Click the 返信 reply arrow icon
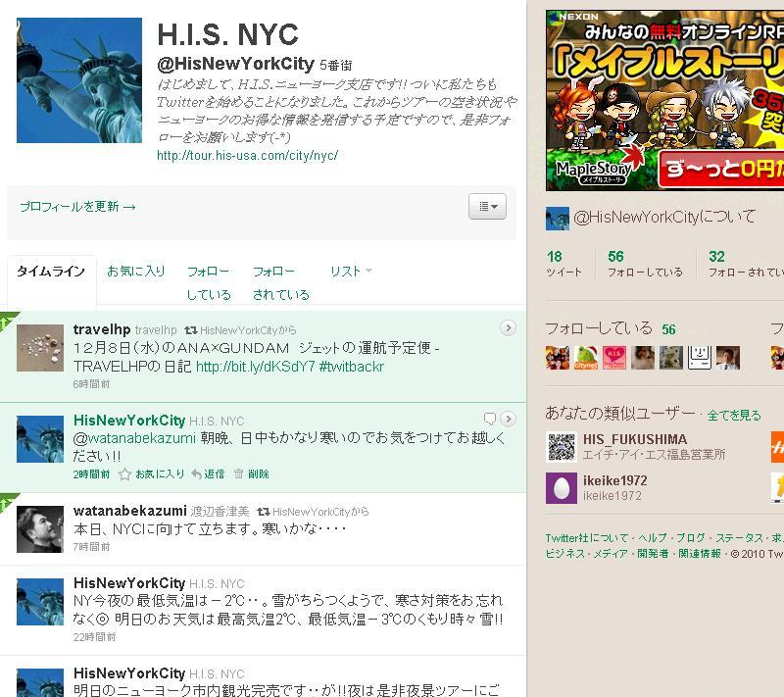This screenshot has width=784, height=697. click(197, 474)
